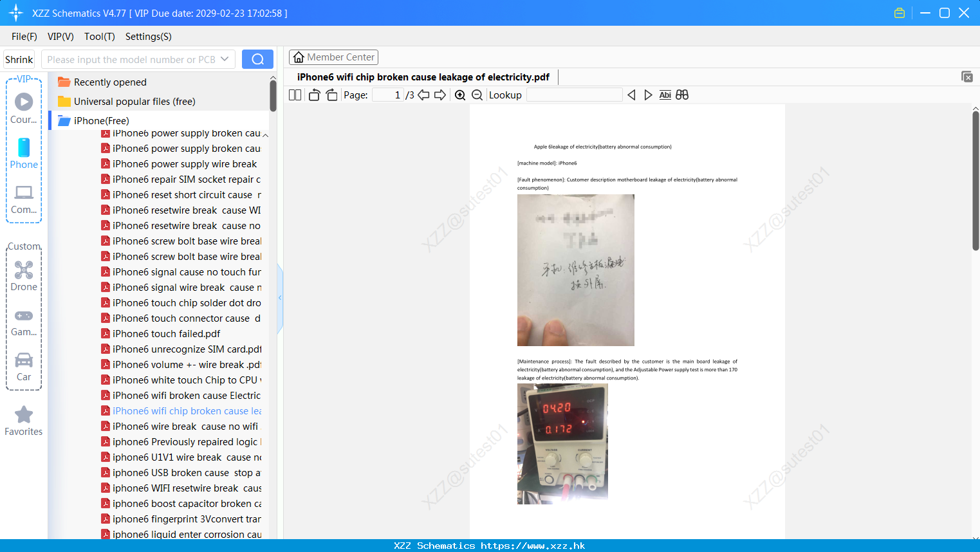Open iphone6 fingerprint 3Vconvert file
The width and height of the screenshot is (980, 552).
[x=181, y=519]
